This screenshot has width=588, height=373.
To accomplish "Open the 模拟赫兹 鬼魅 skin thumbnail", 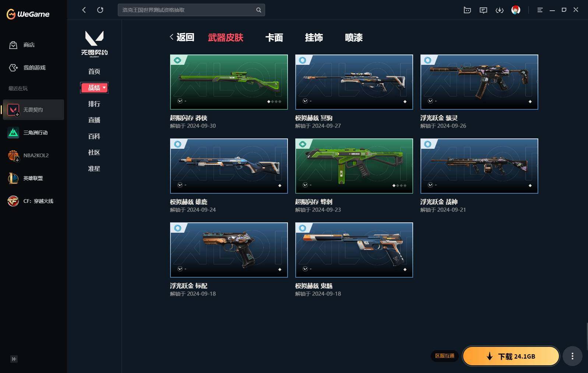I will [354, 250].
